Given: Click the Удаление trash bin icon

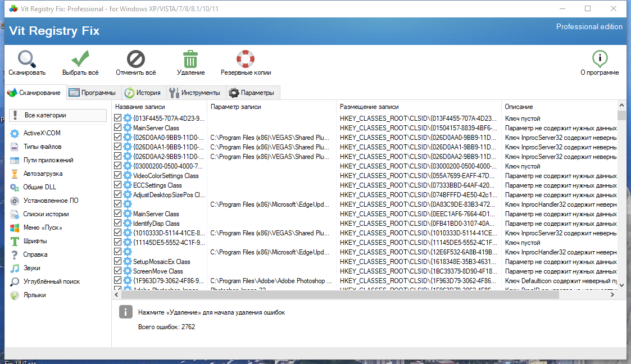Looking at the screenshot, I should [190, 59].
